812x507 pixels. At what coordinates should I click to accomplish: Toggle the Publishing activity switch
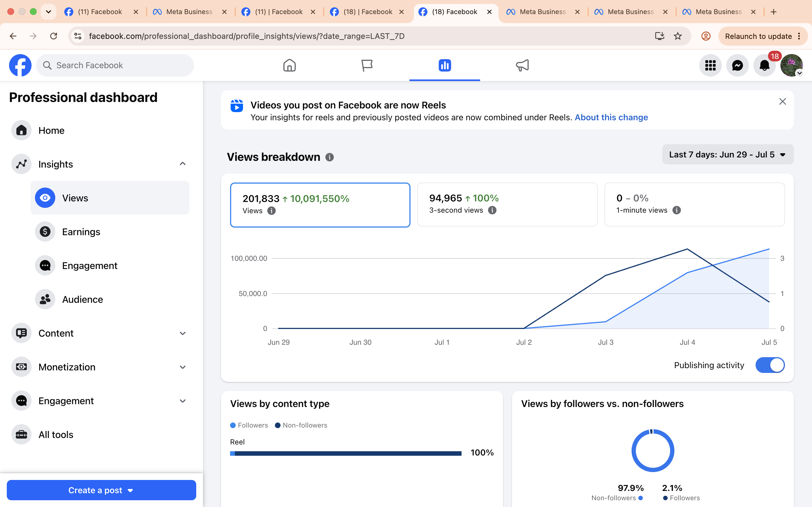coord(770,365)
